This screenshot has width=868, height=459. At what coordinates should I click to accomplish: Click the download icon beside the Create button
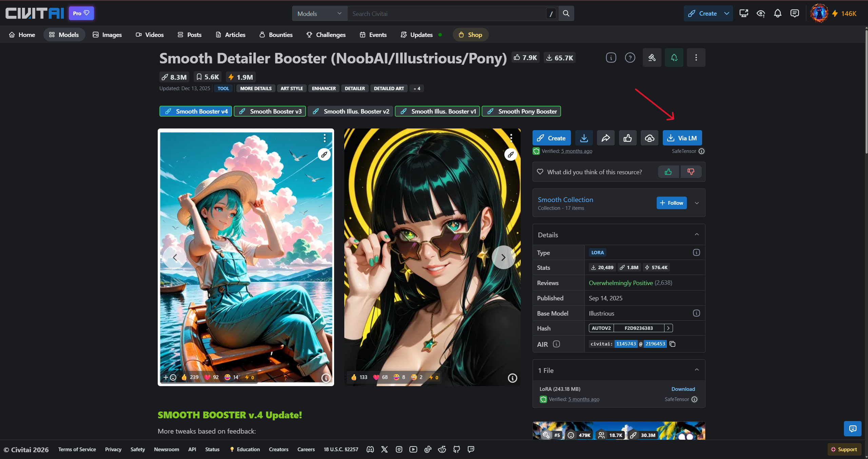coord(584,138)
